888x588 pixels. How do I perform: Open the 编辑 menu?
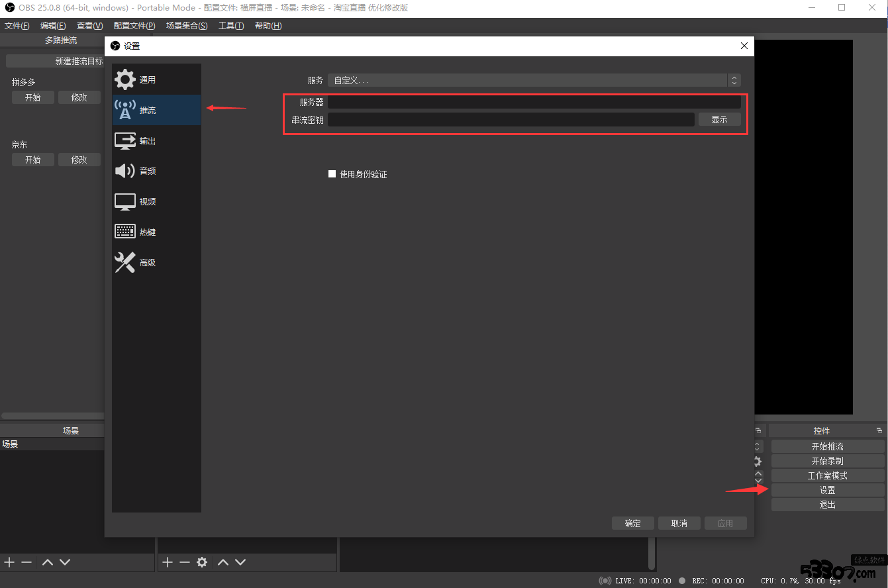coord(53,26)
